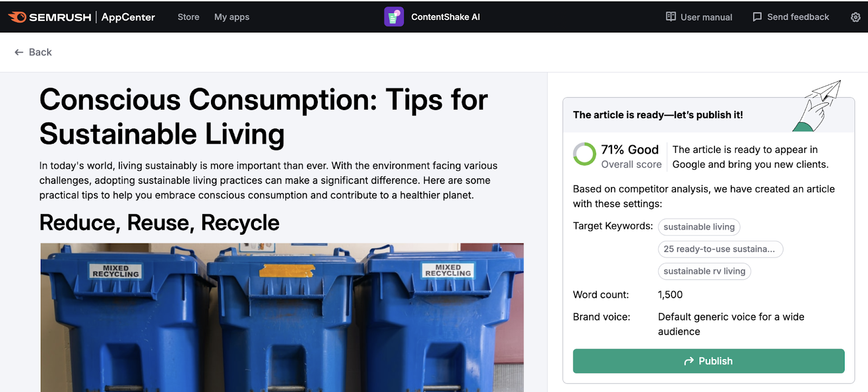Screen dimensions: 868x392
Task: Expand the truncated '25 ready-to-use sustaina...' keyword
Action: (720, 249)
